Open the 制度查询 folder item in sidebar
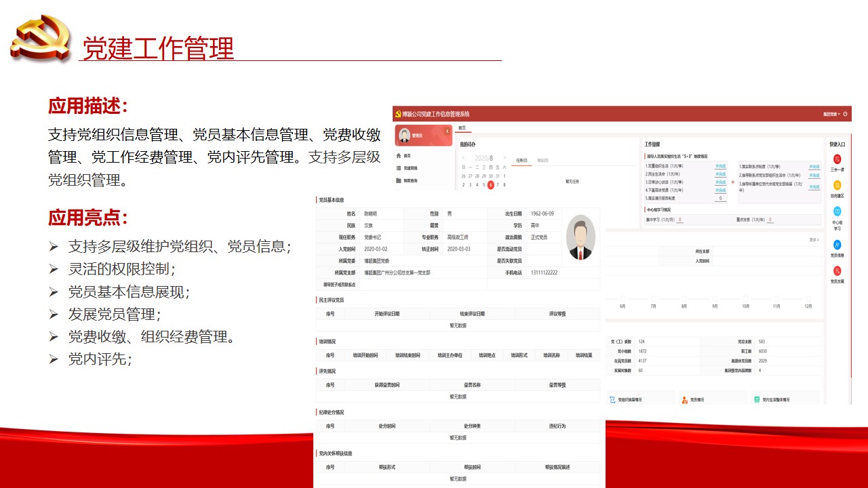 399,180
